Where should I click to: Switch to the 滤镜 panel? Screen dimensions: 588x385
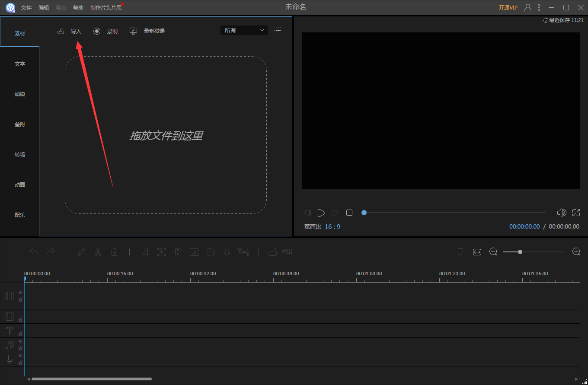click(19, 94)
